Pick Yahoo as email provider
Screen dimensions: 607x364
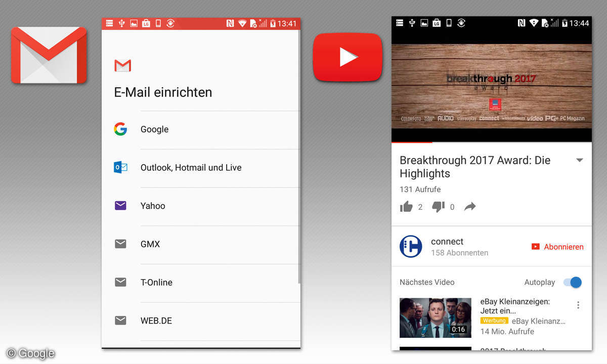point(201,206)
